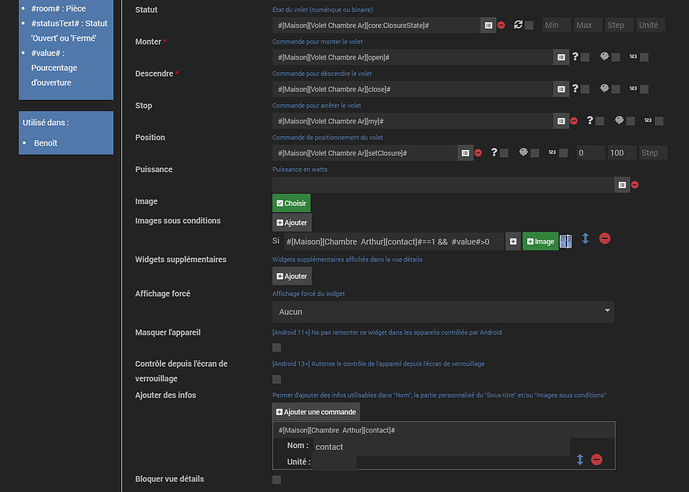The image size is (689, 492).
Task: Toggle confirm checkbox in Monter row
Action: [x=585, y=57]
